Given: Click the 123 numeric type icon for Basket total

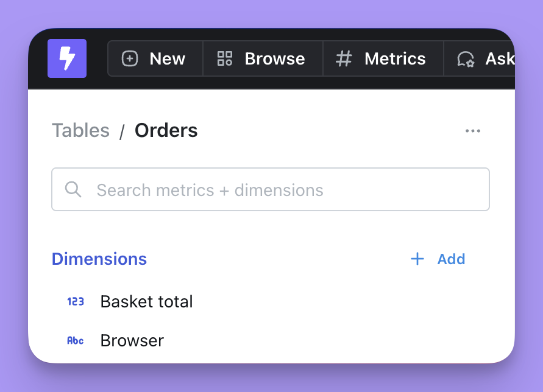Looking at the screenshot, I should pos(75,301).
